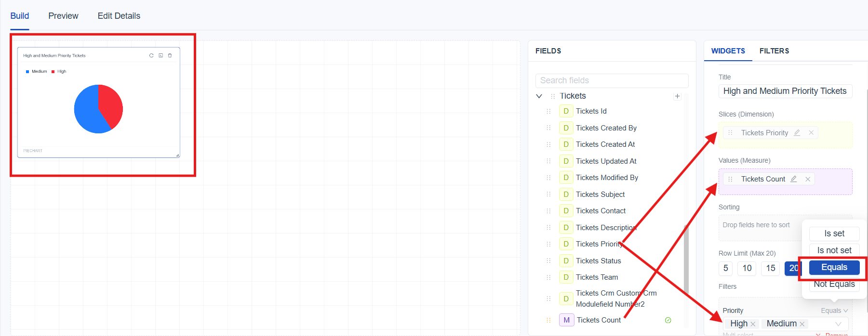The height and width of the screenshot is (336, 868).
Task: Remove the Medium filter tag
Action: click(x=802, y=324)
